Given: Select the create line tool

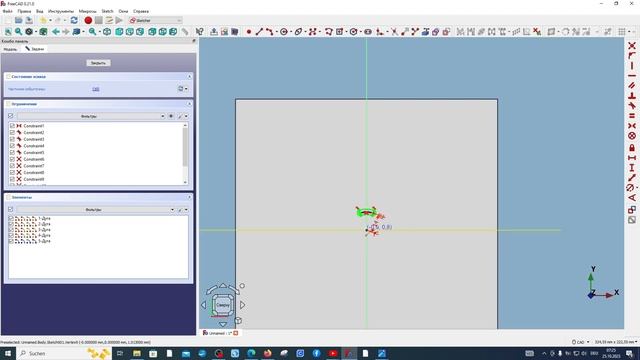Looking at the screenshot, I should pos(259,31).
